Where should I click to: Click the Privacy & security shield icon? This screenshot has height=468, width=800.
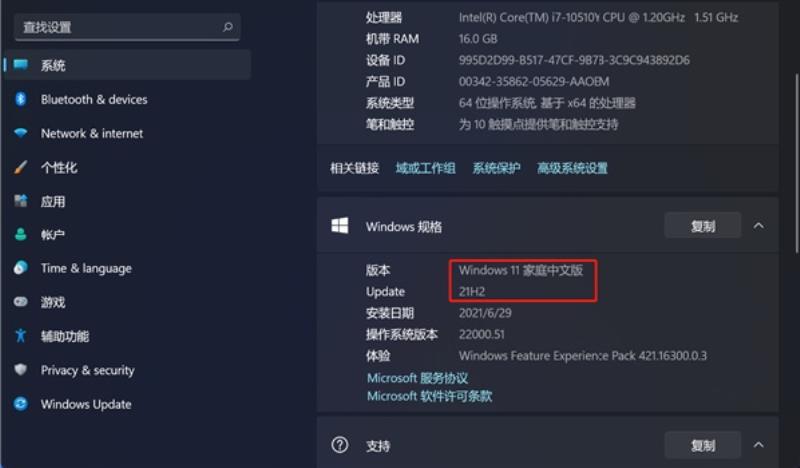coord(20,370)
